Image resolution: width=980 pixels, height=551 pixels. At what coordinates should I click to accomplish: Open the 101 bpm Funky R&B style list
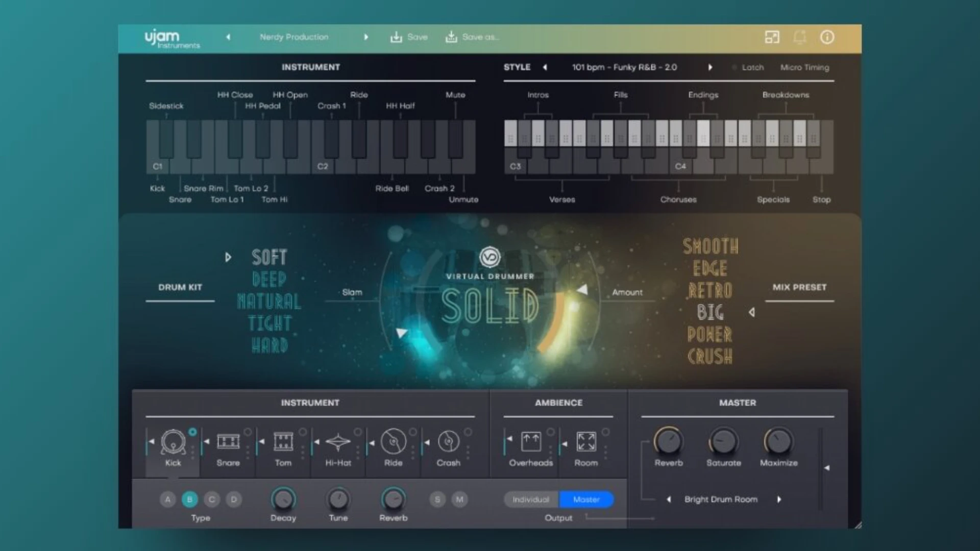tap(624, 67)
